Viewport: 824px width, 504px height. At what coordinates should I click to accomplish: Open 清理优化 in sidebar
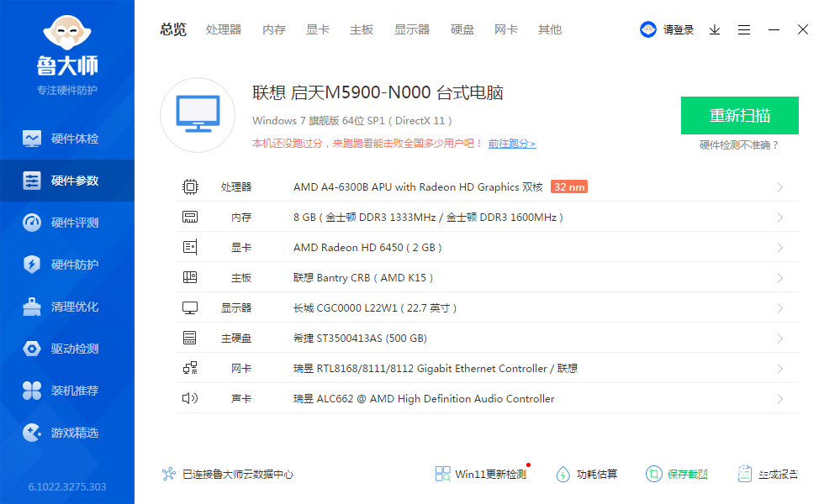67,307
